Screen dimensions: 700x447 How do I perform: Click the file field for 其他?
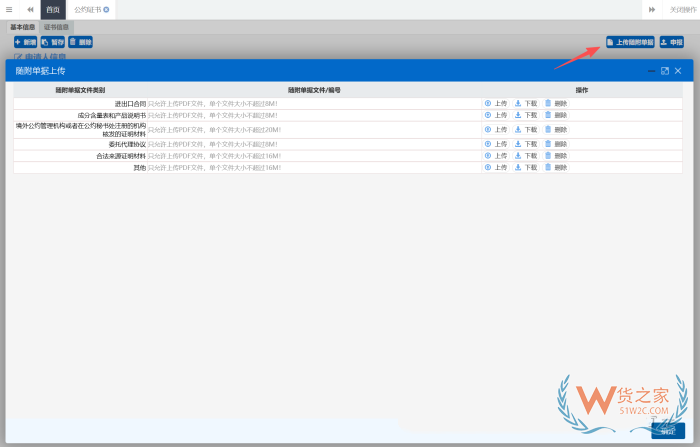pyautogui.click(x=314, y=167)
